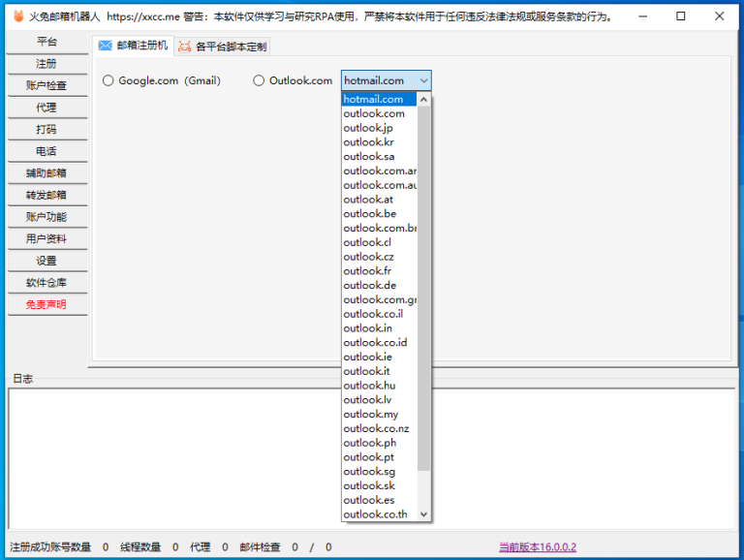Select outlook.cl from the list

click(x=379, y=242)
